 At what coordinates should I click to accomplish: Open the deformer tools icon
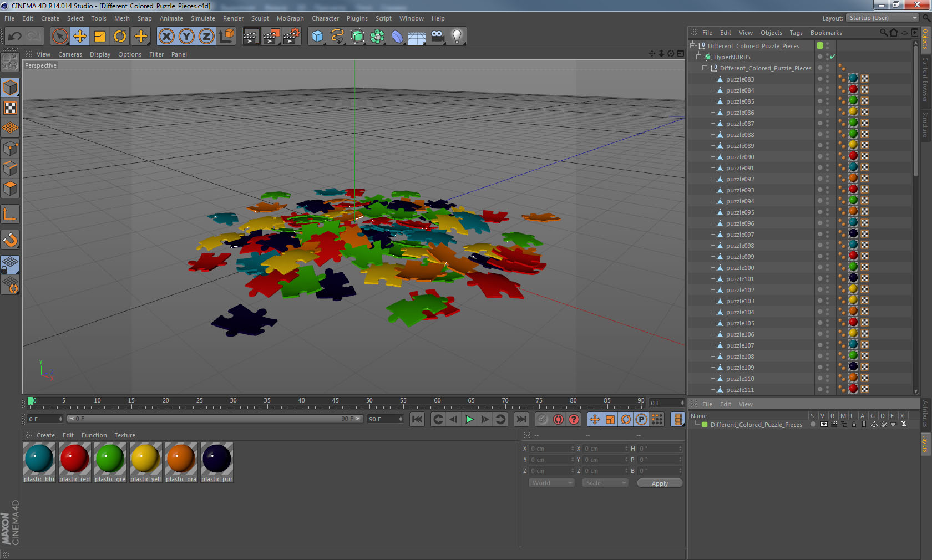pos(397,37)
